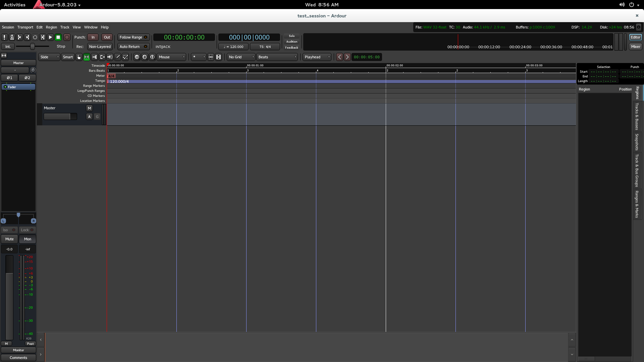Click the Mixer button
Viewport: 644px width, 362px height.
coord(635,47)
